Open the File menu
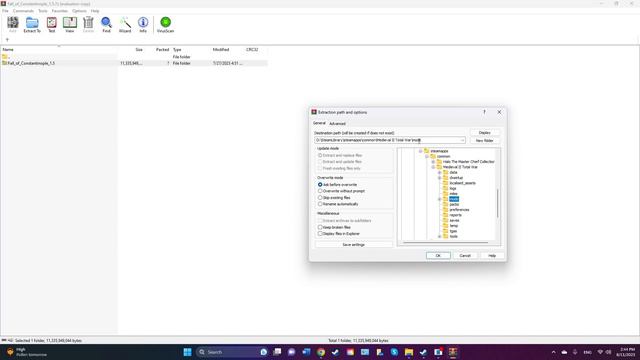This screenshot has height=360, width=640. pos(5,11)
